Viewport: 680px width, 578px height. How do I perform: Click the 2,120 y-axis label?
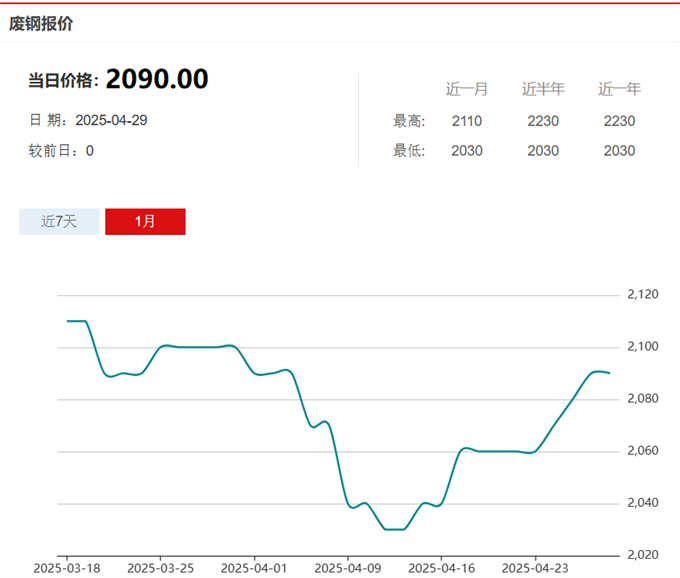643,294
